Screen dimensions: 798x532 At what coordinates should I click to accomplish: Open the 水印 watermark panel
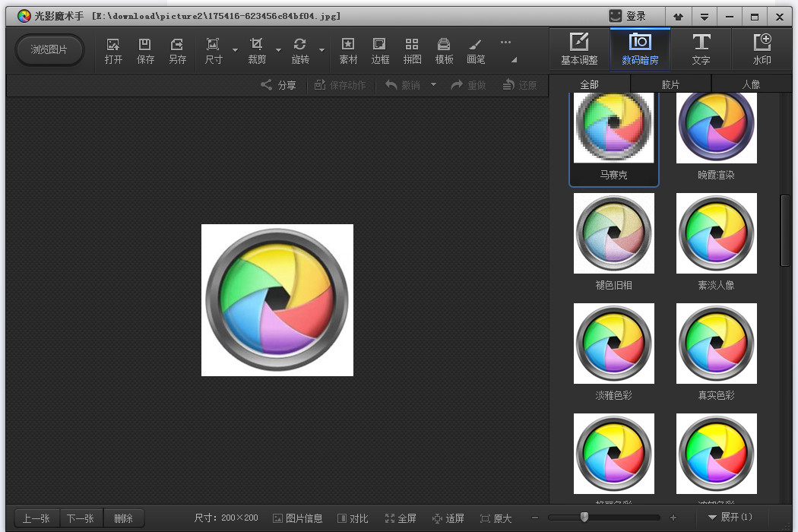point(762,49)
